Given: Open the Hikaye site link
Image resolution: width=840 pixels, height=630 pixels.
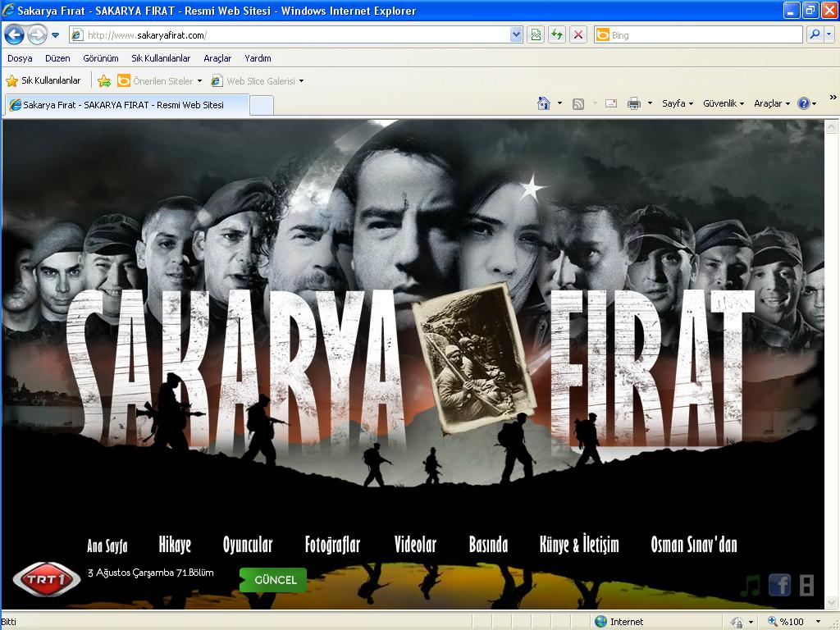Looking at the screenshot, I should (x=175, y=545).
